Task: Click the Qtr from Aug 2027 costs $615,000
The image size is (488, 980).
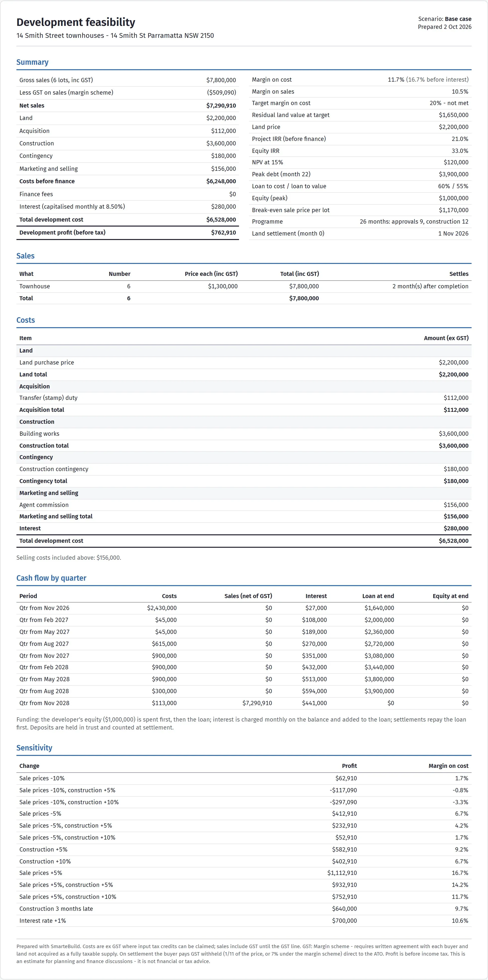Action: point(164,644)
